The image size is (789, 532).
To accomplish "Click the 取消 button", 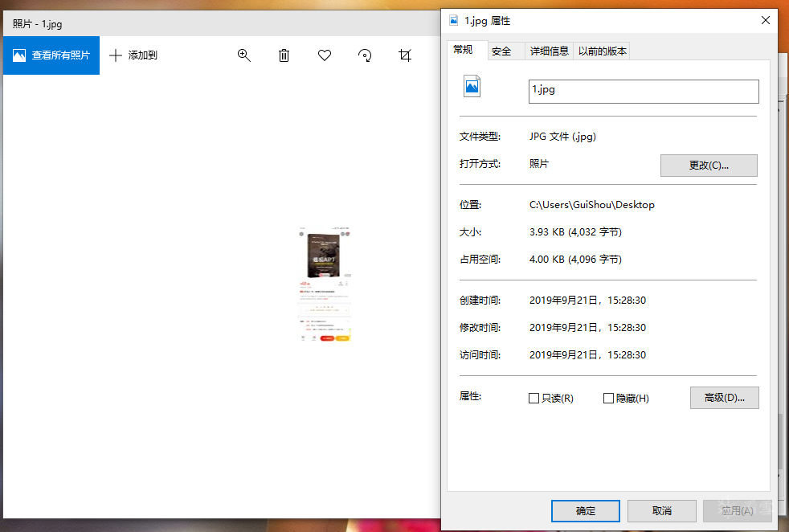I will 662,511.
